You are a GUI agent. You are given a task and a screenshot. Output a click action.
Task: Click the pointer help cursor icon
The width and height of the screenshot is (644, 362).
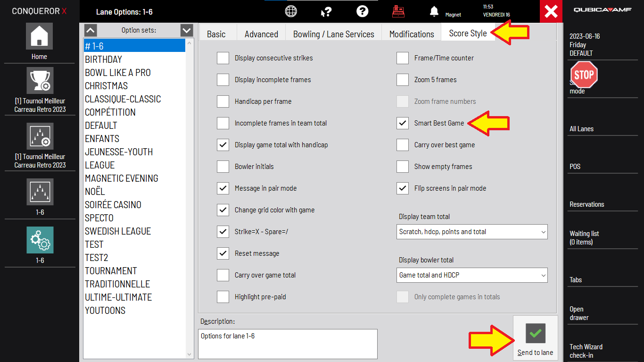pyautogui.click(x=326, y=12)
